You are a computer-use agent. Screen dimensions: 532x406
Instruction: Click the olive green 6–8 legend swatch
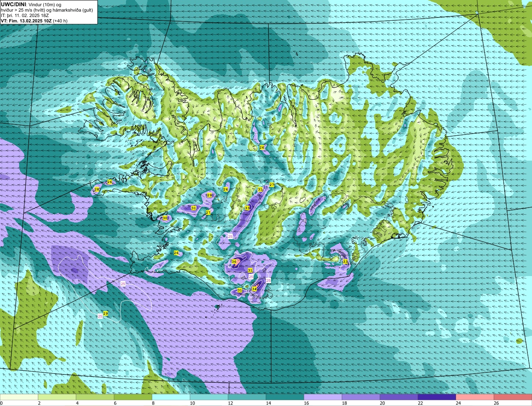(x=133, y=397)
